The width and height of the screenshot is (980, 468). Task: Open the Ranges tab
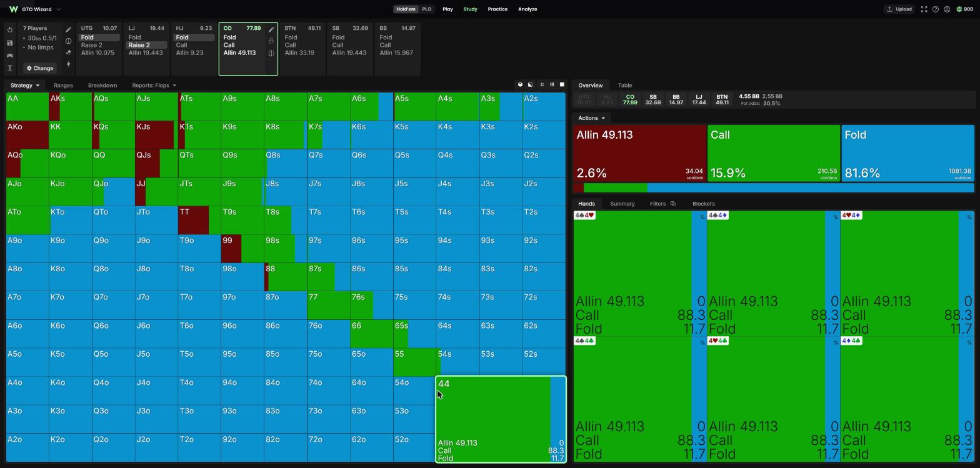click(63, 86)
